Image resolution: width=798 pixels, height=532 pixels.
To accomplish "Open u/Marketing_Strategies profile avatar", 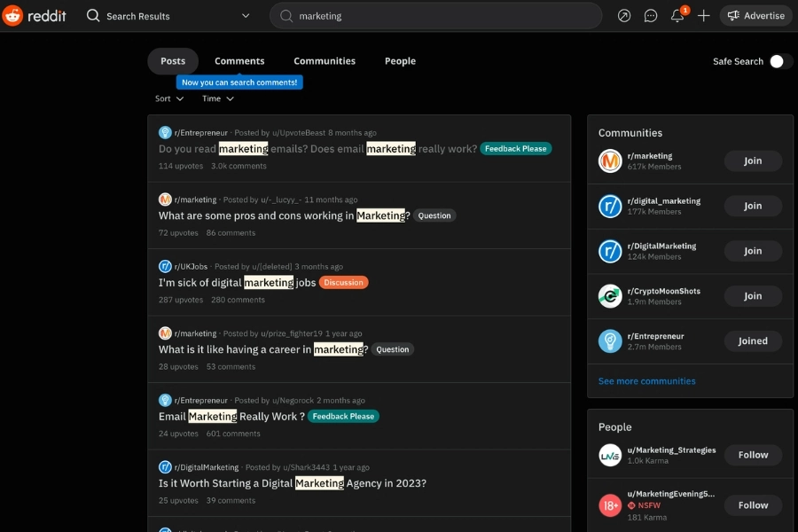I will [610, 455].
